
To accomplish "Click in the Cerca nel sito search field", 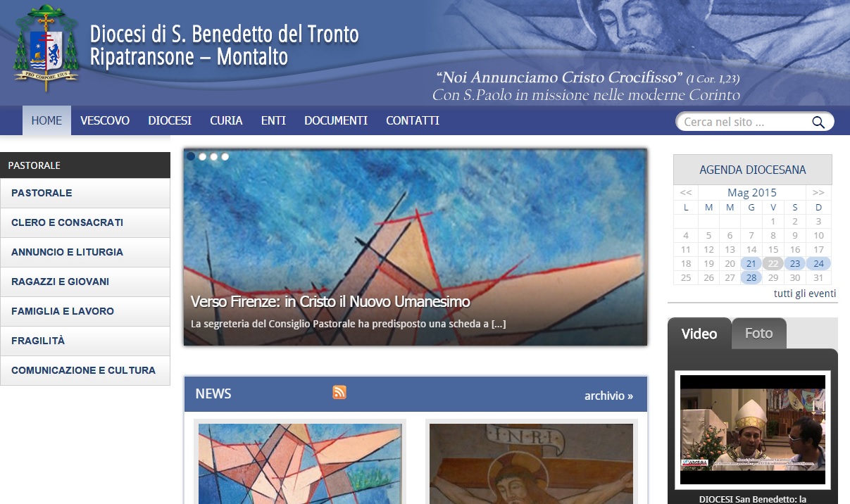I will (x=744, y=122).
